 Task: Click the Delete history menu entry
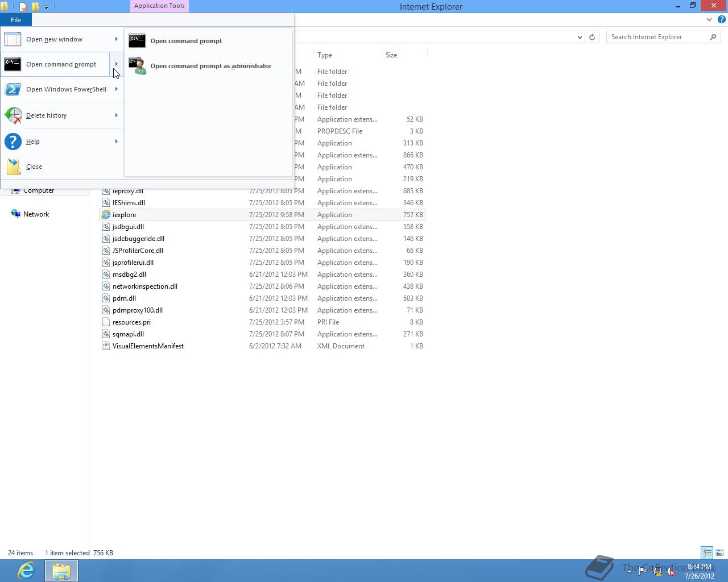(x=61, y=115)
